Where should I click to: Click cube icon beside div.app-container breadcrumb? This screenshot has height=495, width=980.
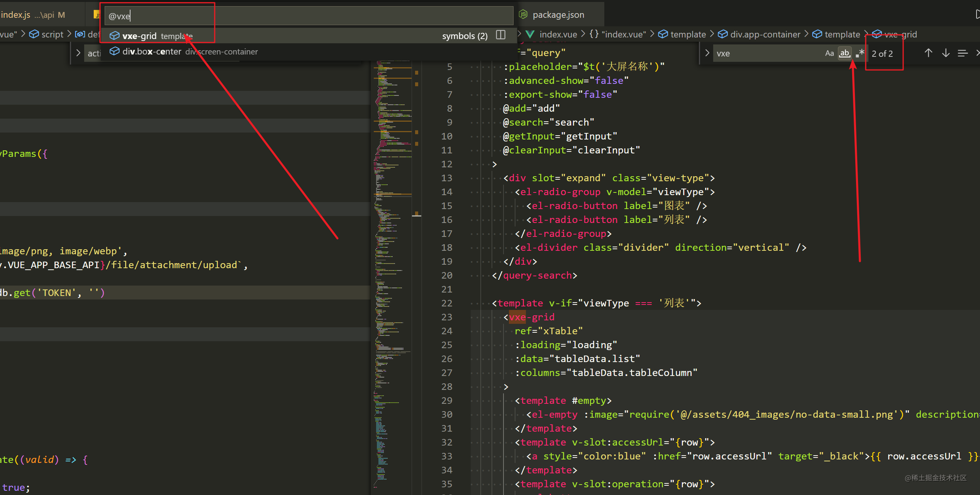tap(722, 34)
